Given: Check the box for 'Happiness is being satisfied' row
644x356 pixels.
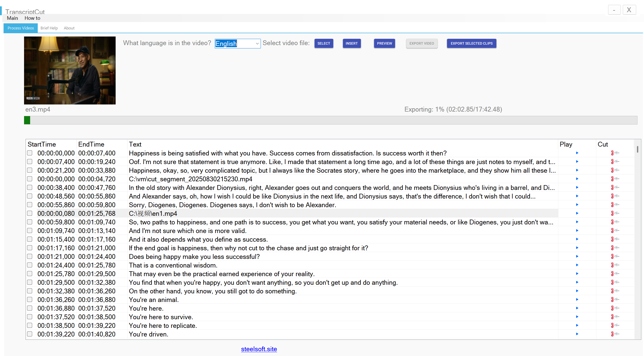Looking at the screenshot, I should click(x=30, y=153).
